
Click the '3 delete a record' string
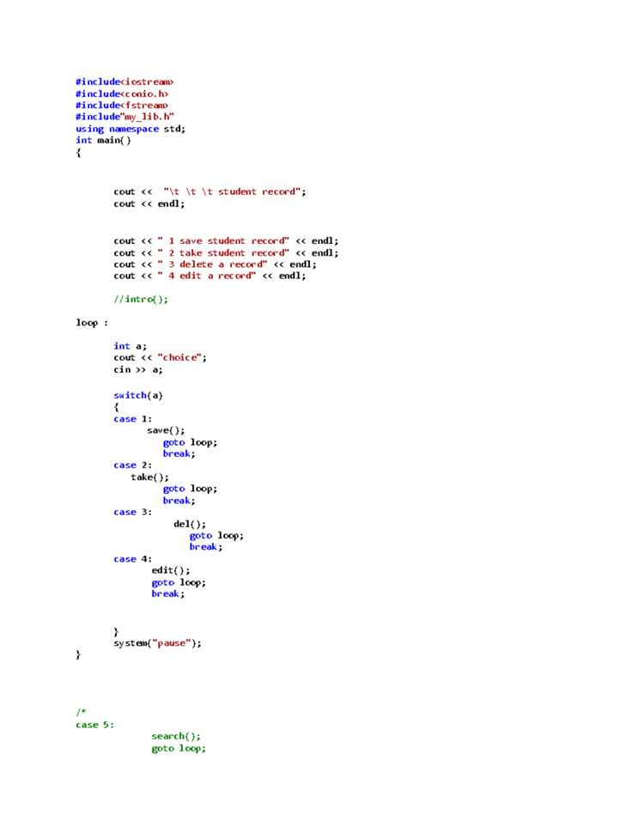212,264
